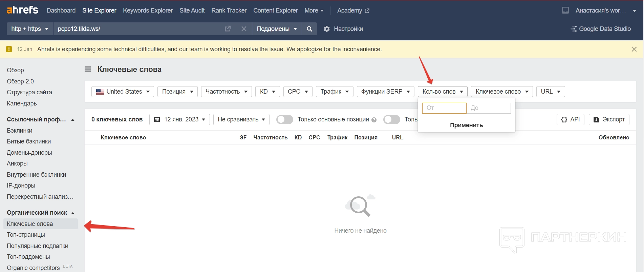Toggle Только основные позиции switch
The image size is (644, 272).
pyautogui.click(x=284, y=119)
